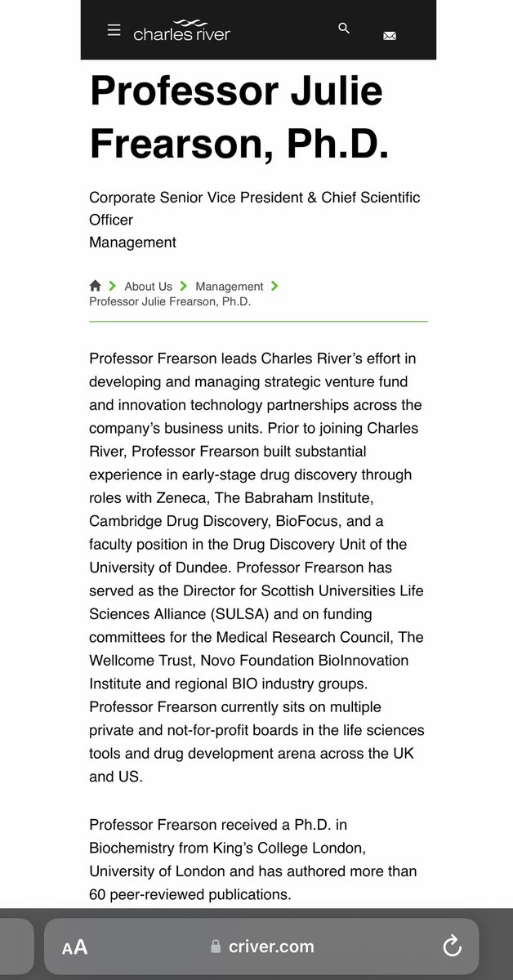
Task: Open the hamburger navigation menu
Action: click(x=114, y=31)
